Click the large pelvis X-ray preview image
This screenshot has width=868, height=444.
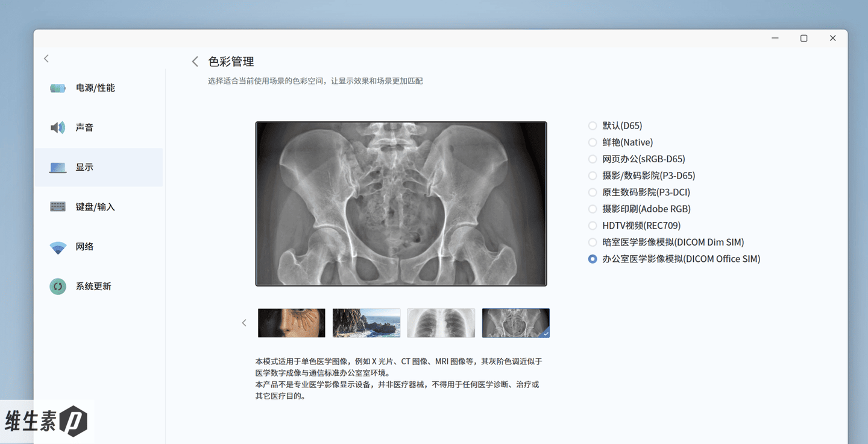(x=401, y=203)
